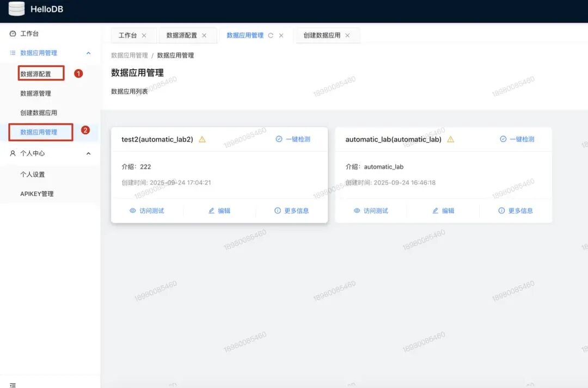Click the workbench dashboard icon in sidebar
The width and height of the screenshot is (588, 388).
(x=13, y=34)
